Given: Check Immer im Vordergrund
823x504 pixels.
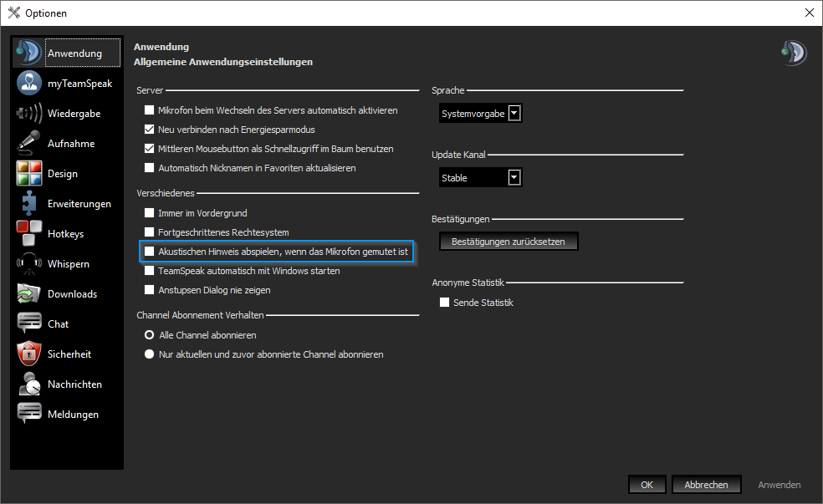Looking at the screenshot, I should point(150,213).
